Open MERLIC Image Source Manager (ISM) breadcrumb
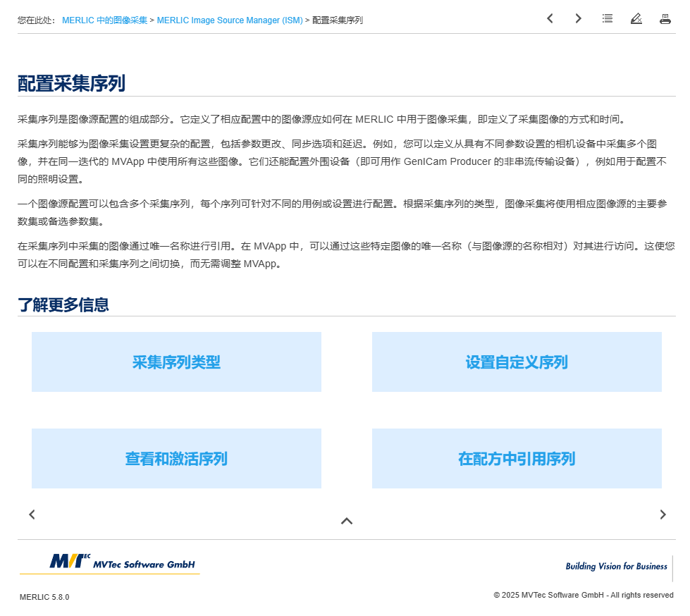 (229, 20)
